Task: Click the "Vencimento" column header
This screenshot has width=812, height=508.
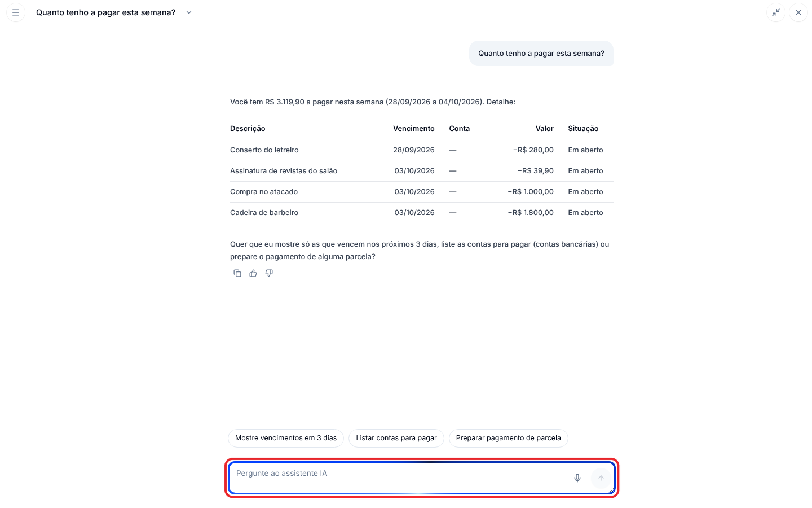Action: click(x=414, y=129)
